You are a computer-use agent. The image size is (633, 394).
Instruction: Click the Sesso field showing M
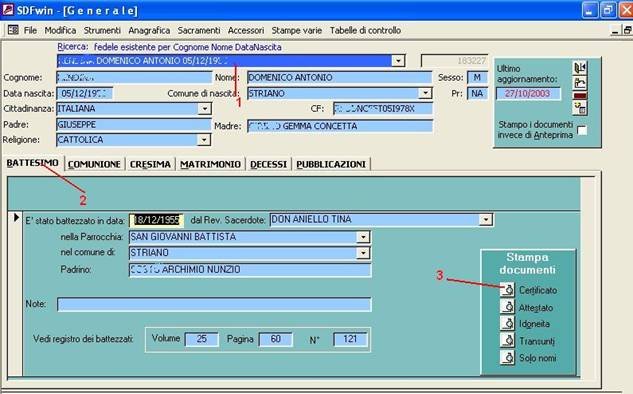click(477, 78)
